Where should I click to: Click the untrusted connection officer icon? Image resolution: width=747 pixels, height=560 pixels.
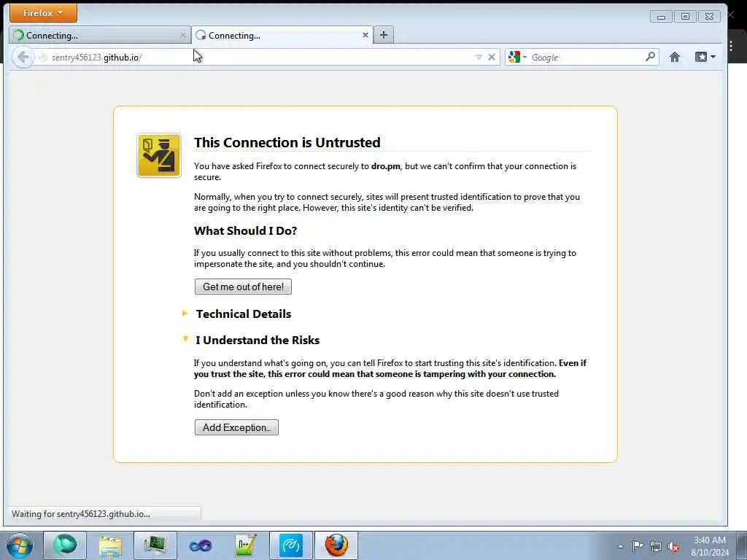(x=159, y=155)
